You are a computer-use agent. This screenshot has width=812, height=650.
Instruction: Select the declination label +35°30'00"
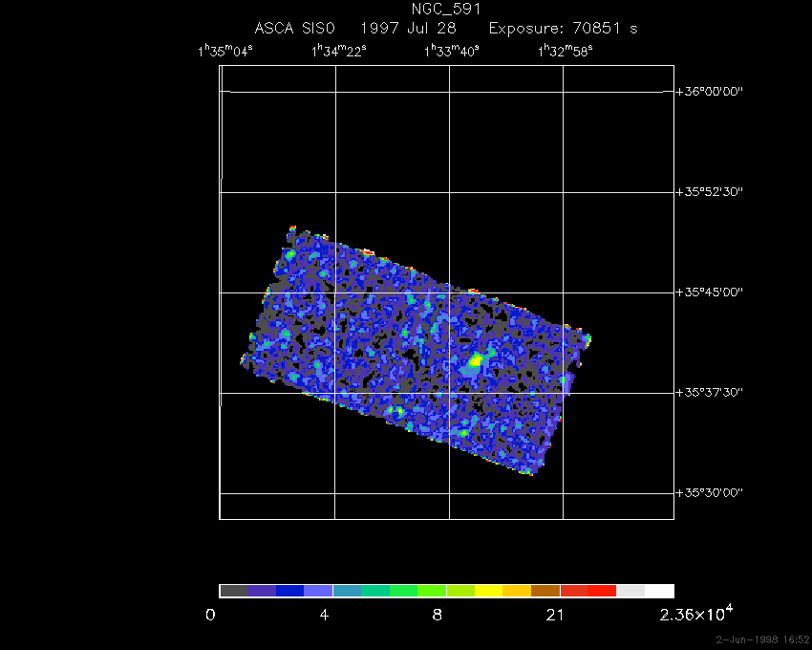tap(710, 492)
